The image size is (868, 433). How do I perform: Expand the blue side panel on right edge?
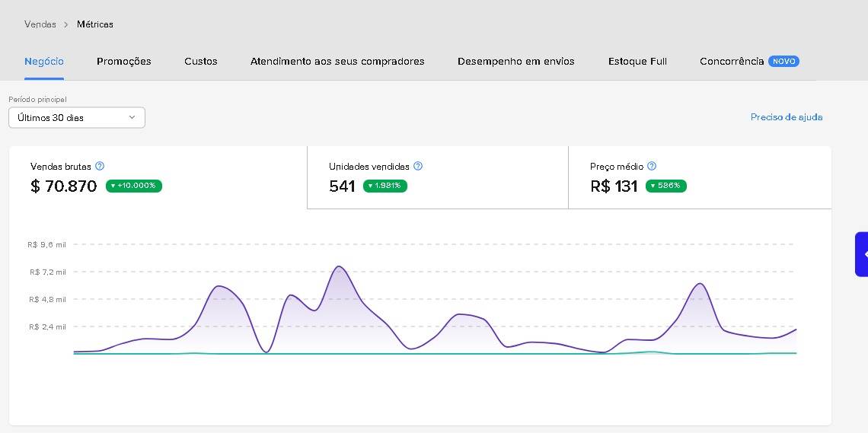pyautogui.click(x=862, y=253)
